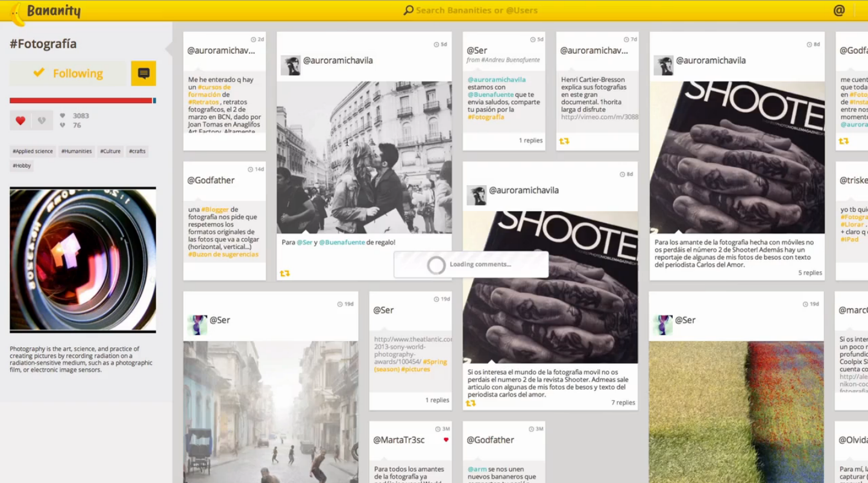Click the search magnifier icon
Image resolution: width=868 pixels, height=483 pixels.
click(408, 10)
